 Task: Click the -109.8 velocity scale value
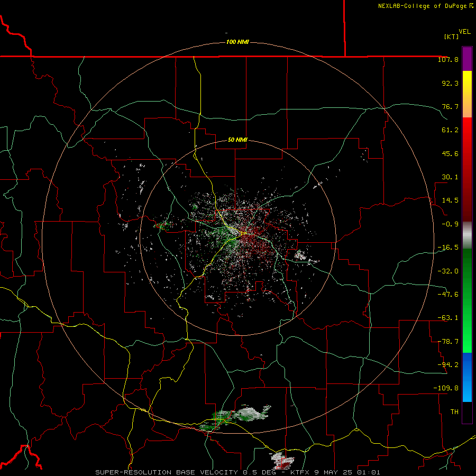point(446,388)
